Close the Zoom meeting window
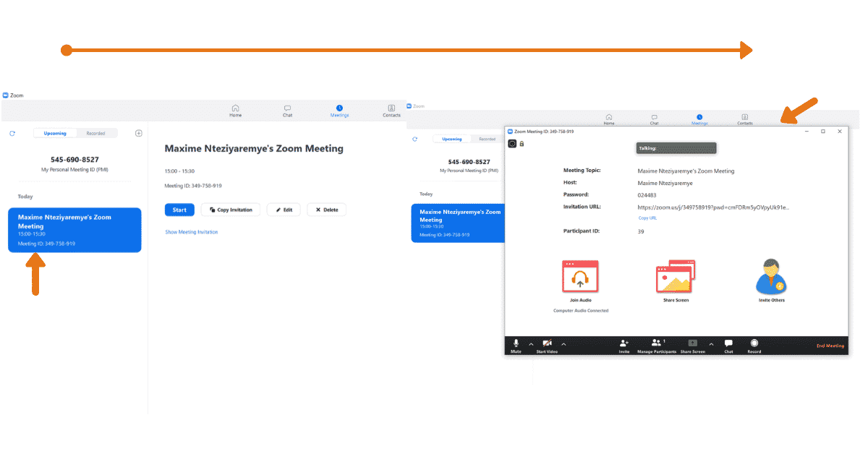 tap(840, 132)
